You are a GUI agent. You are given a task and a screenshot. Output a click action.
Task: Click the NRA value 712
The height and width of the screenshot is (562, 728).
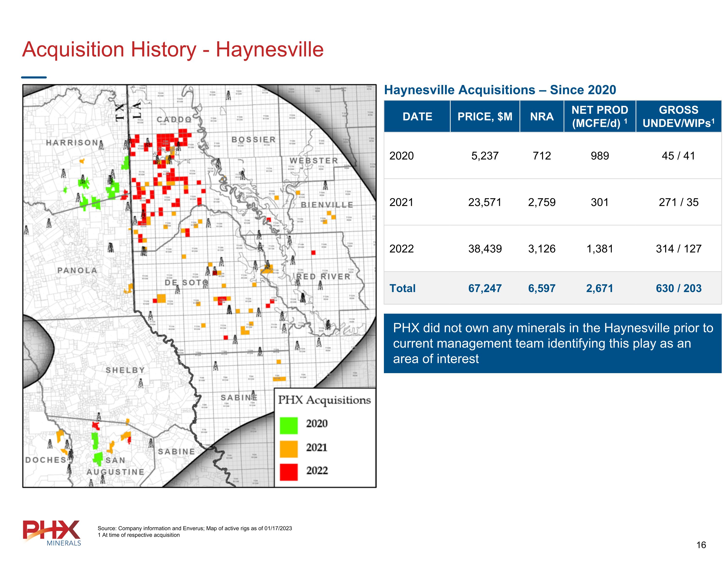pos(542,156)
